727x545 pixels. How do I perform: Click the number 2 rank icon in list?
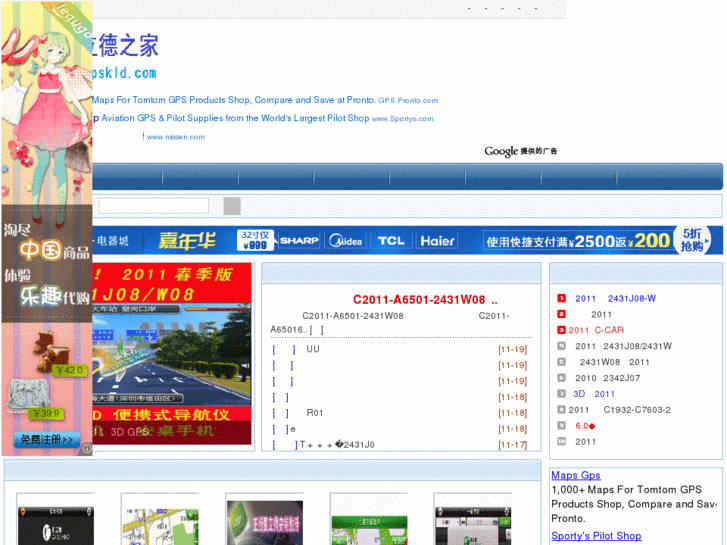[561, 314]
